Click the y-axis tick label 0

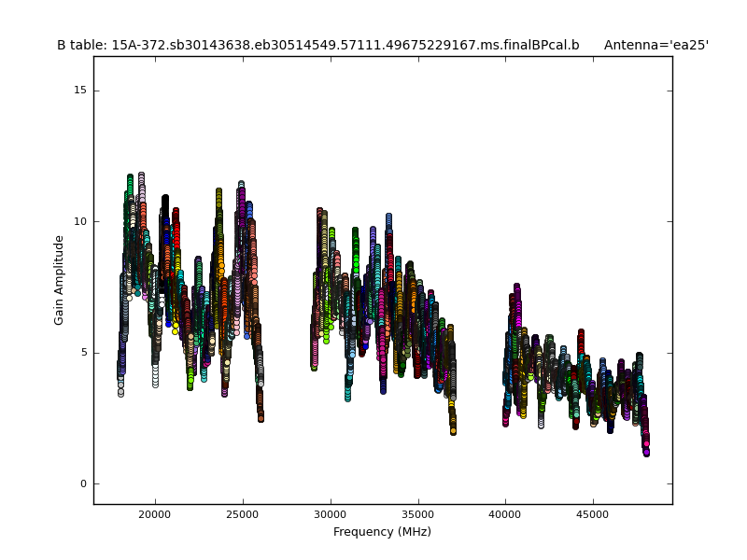pyautogui.click(x=82, y=483)
